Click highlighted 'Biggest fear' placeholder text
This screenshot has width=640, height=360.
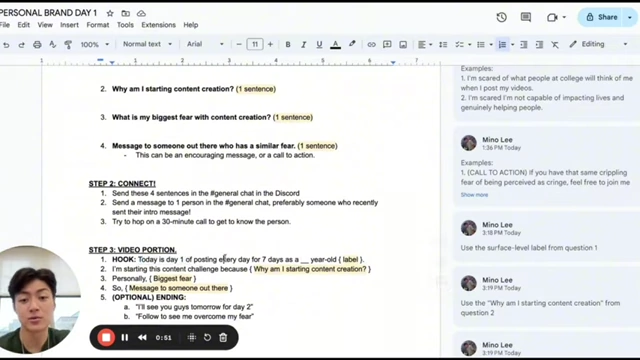coord(172,278)
